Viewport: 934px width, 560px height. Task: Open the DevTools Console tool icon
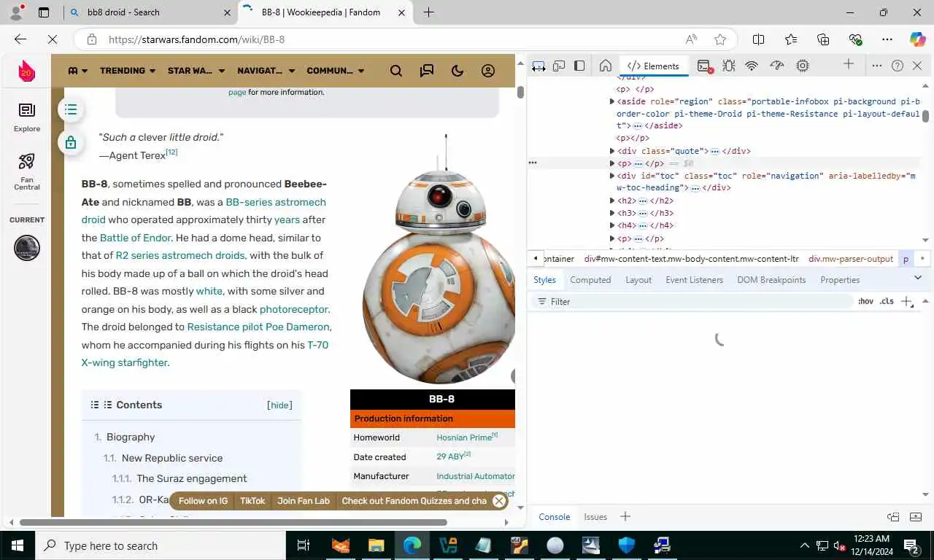click(x=704, y=66)
